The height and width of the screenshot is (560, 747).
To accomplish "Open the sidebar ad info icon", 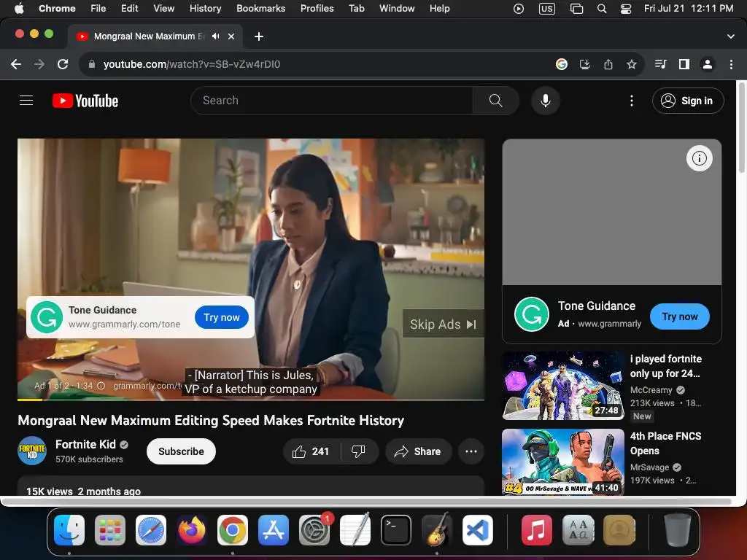I will point(700,158).
